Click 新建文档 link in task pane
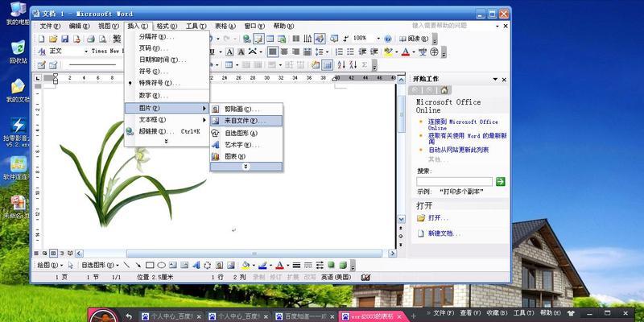 coord(444,233)
